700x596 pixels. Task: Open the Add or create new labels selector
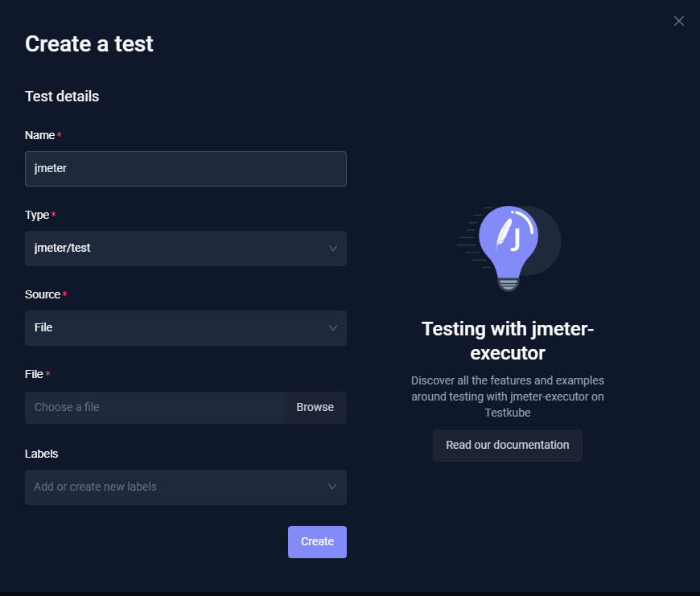pos(177,487)
